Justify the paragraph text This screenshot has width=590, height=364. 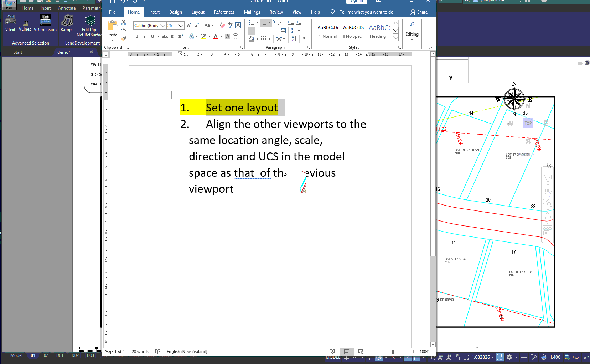(275, 31)
